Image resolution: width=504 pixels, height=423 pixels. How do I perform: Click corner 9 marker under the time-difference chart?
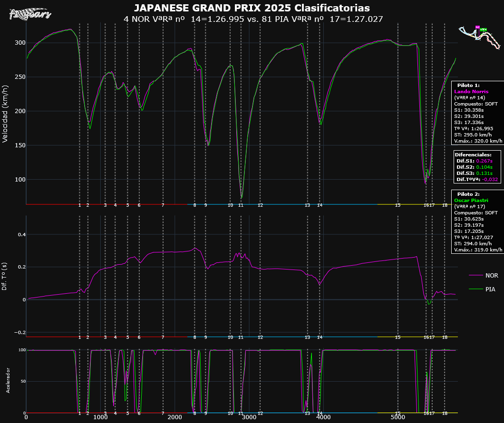pos(206,337)
